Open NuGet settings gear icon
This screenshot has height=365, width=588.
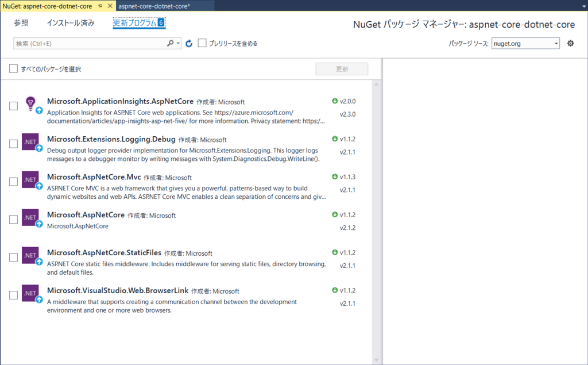pyautogui.click(x=570, y=43)
